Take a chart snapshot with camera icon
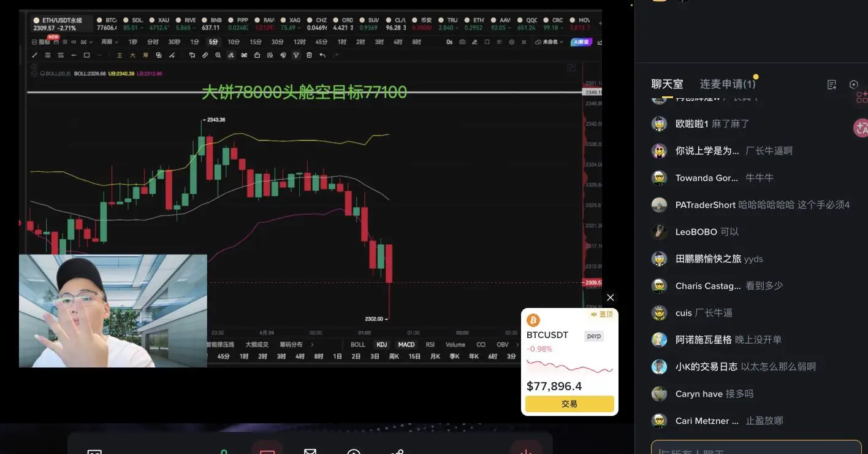The image size is (868, 454). click(462, 42)
